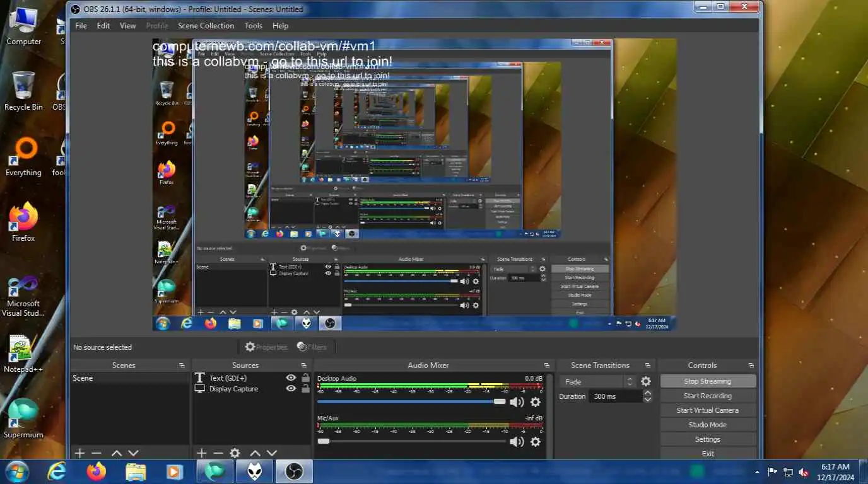868x484 pixels.
Task: Open the Fade transition dropdown
Action: tap(597, 381)
